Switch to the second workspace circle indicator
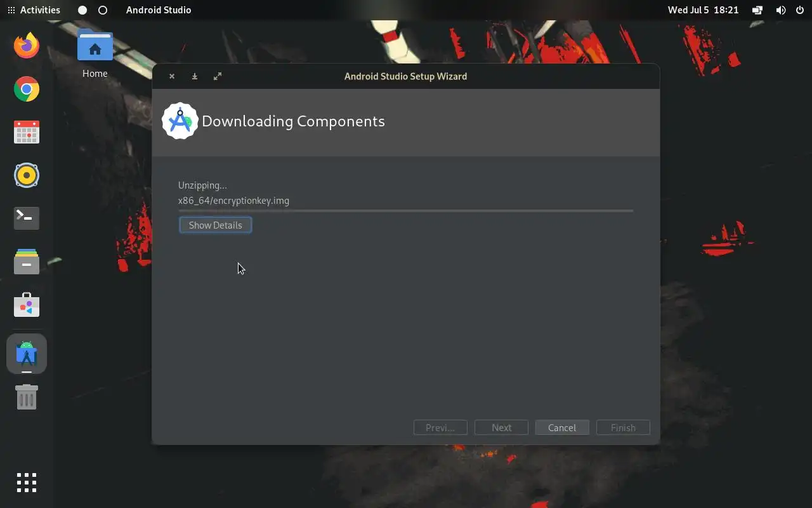 click(x=103, y=10)
